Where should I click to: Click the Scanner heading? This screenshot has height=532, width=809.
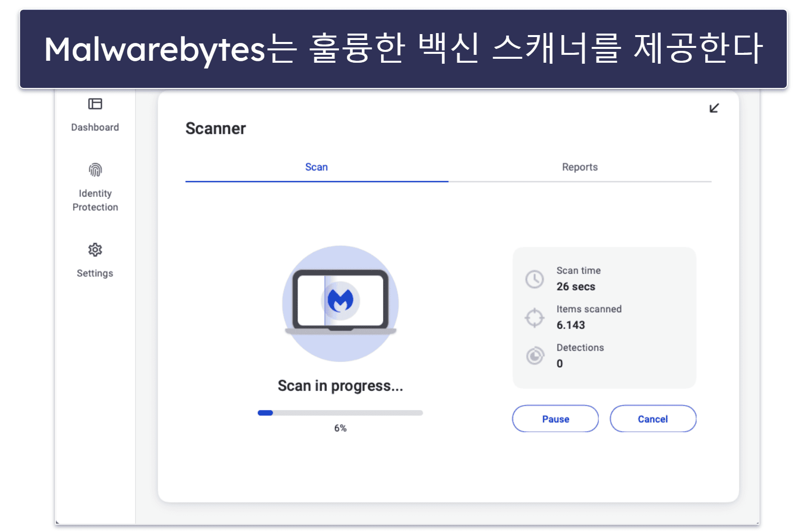[x=215, y=128]
